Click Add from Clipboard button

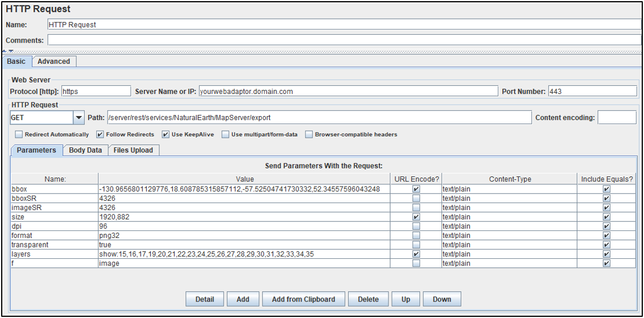304,299
